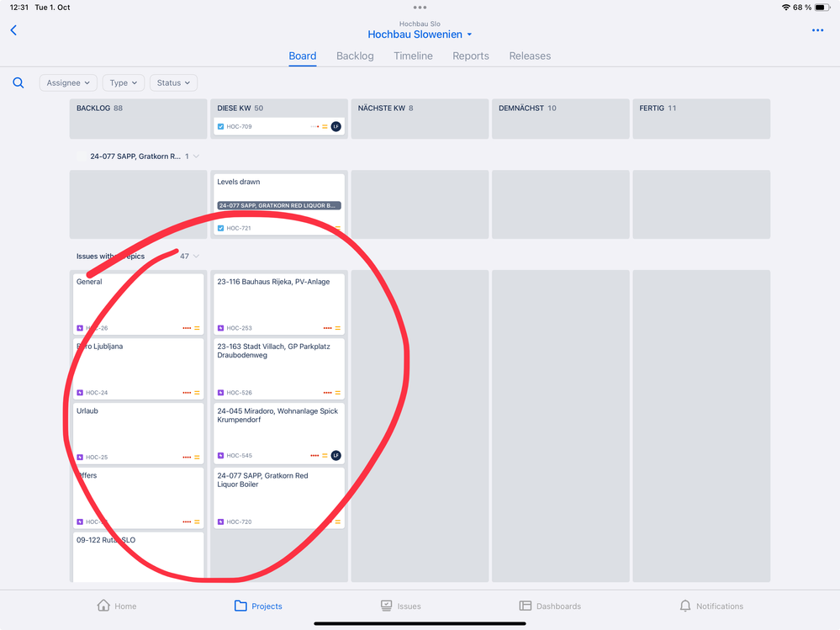840x630 pixels.
Task: Tap the story points dots on HOC-545
Action: coord(314,455)
